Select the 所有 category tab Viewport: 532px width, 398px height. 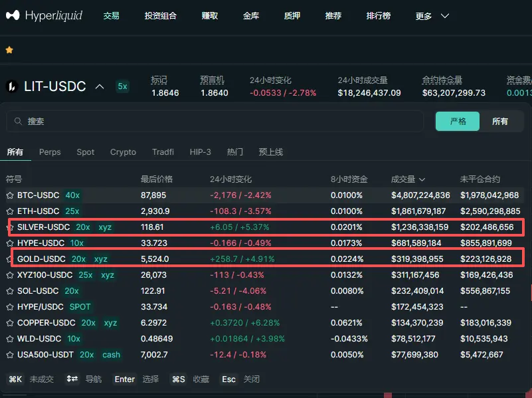(15, 151)
